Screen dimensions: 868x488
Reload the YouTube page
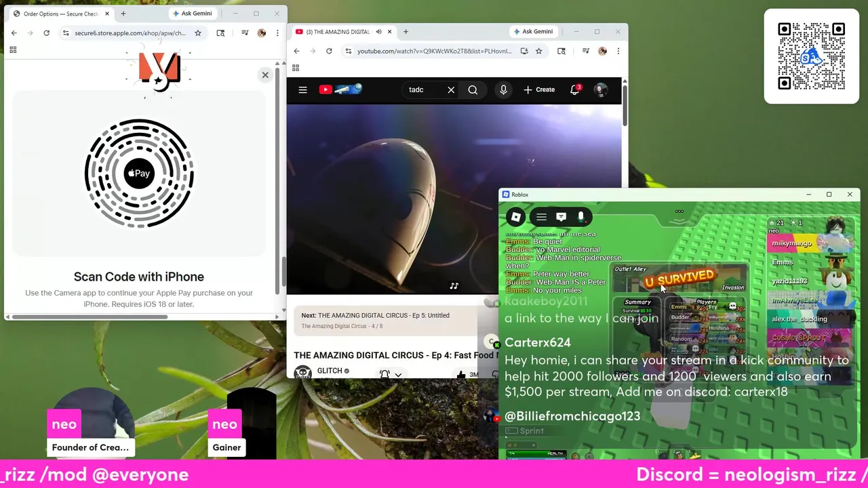coord(329,51)
